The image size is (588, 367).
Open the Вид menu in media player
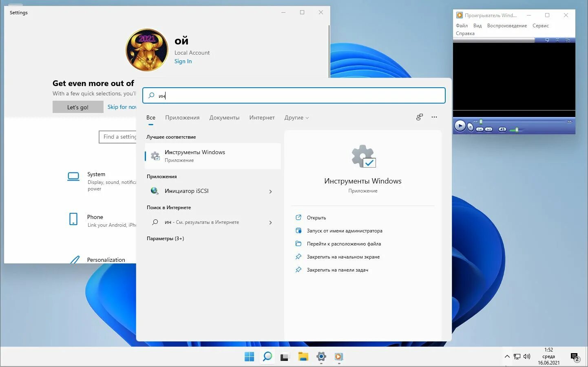(x=477, y=26)
